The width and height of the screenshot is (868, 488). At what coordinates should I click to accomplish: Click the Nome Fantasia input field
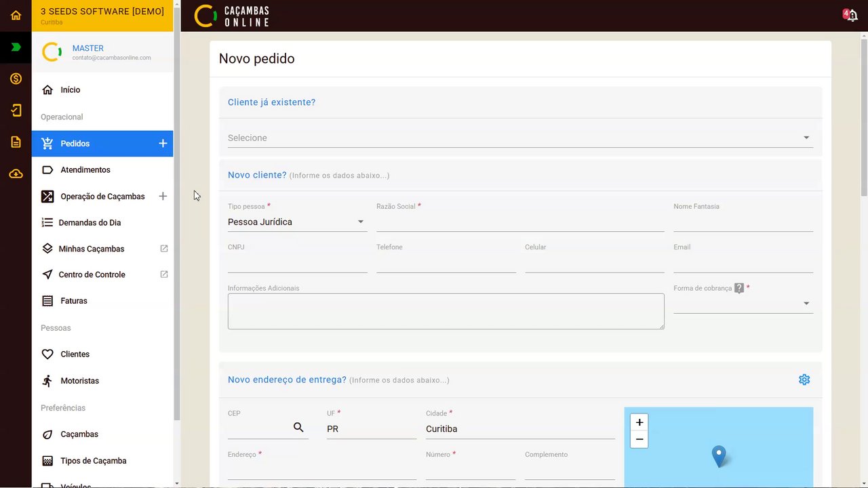tap(743, 222)
